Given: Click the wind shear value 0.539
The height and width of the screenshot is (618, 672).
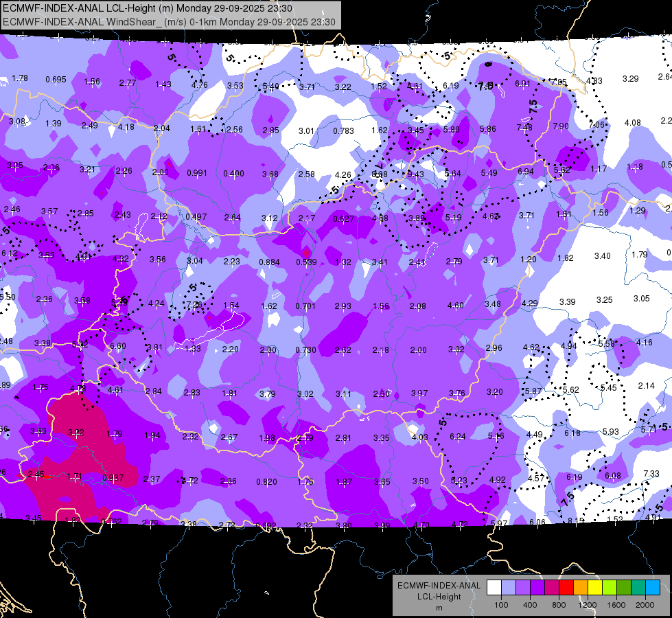Looking at the screenshot, I should (x=306, y=262).
